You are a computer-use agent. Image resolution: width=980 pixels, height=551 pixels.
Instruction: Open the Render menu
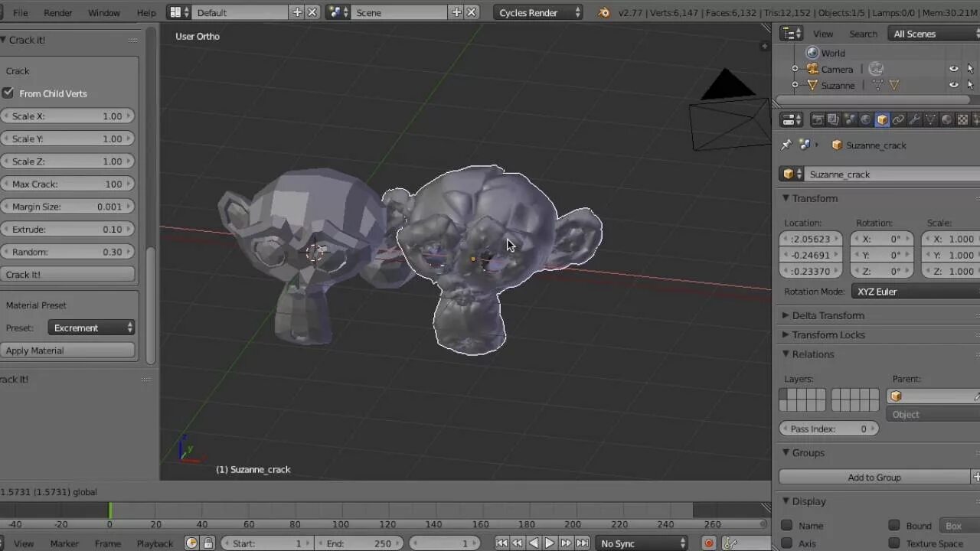[x=58, y=12]
